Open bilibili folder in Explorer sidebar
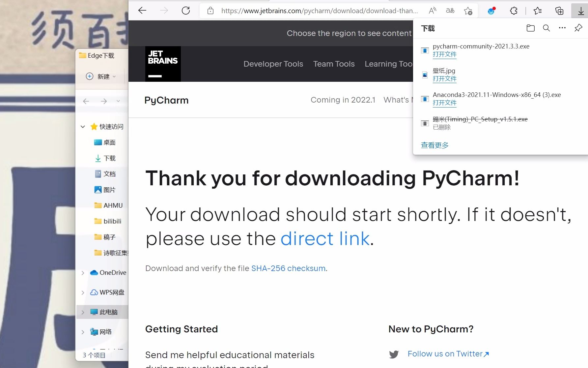Viewport: 588px width, 368px height. (x=108, y=221)
